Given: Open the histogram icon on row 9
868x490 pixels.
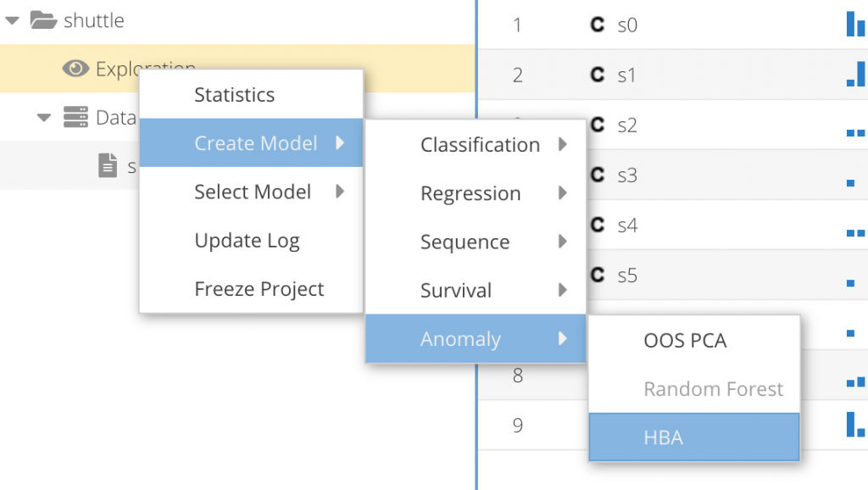Looking at the screenshot, I should coord(854,422).
